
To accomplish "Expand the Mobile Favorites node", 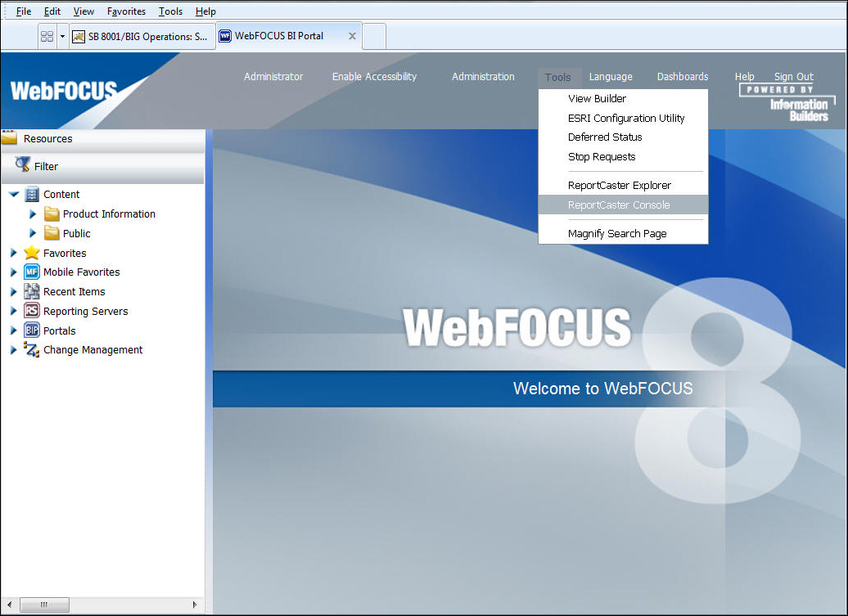I will pyautogui.click(x=14, y=272).
